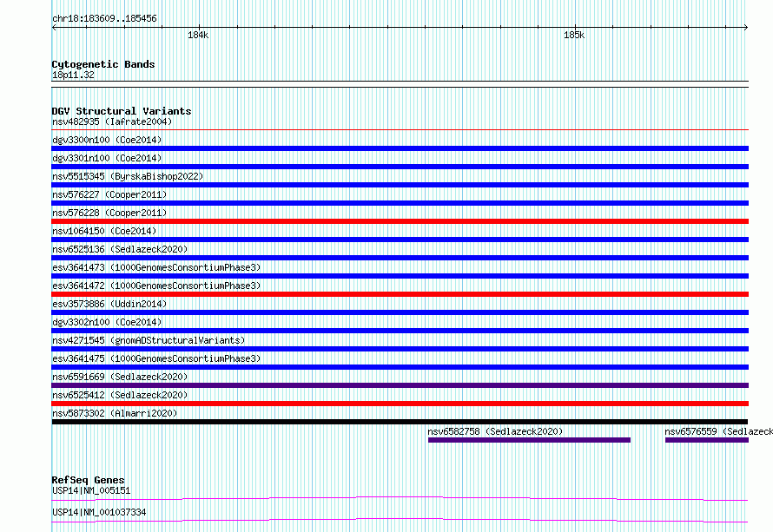
Task: Select the short purple nsv6582758 bar
Action: tap(529, 440)
